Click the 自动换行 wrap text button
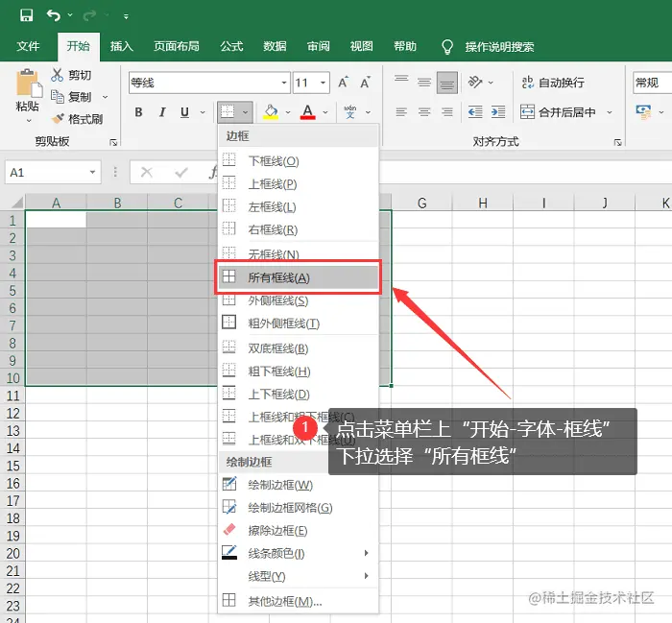Screen dimensions: 672x623 553,83
